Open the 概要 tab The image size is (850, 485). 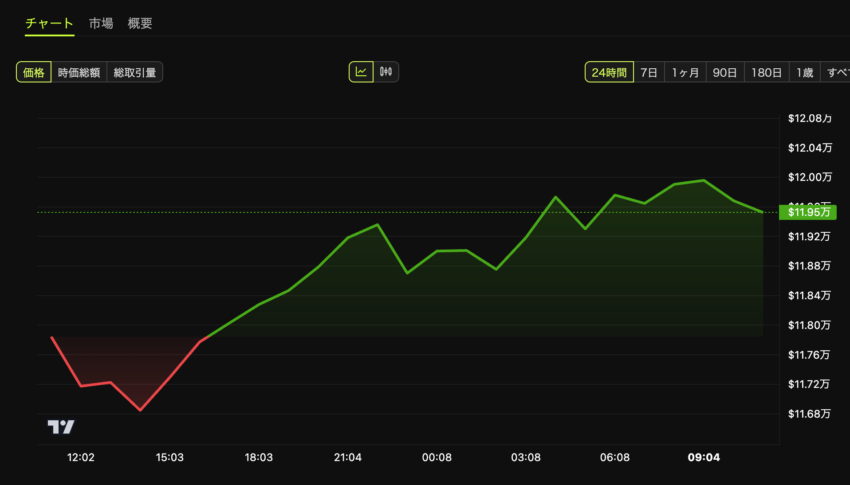[x=140, y=23]
